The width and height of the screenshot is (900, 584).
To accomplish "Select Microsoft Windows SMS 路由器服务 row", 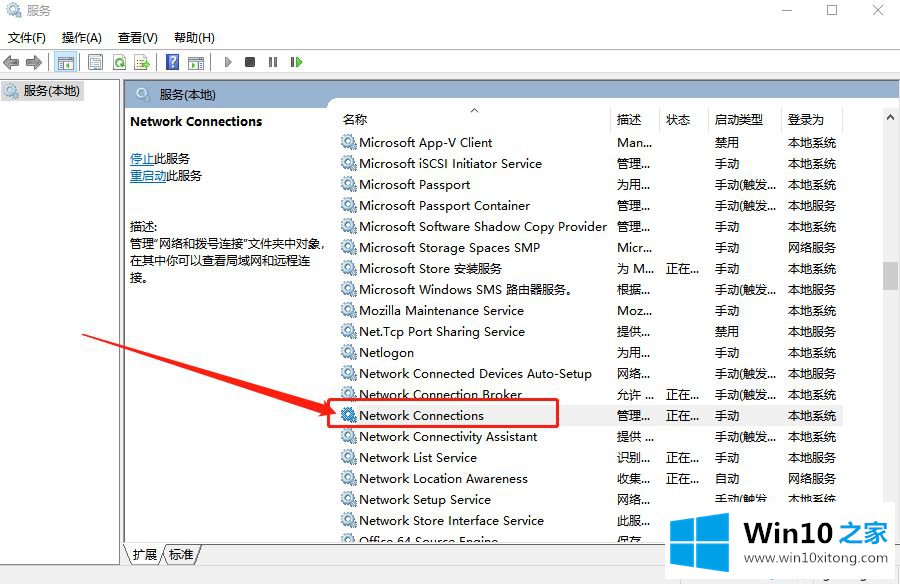I will tap(589, 289).
